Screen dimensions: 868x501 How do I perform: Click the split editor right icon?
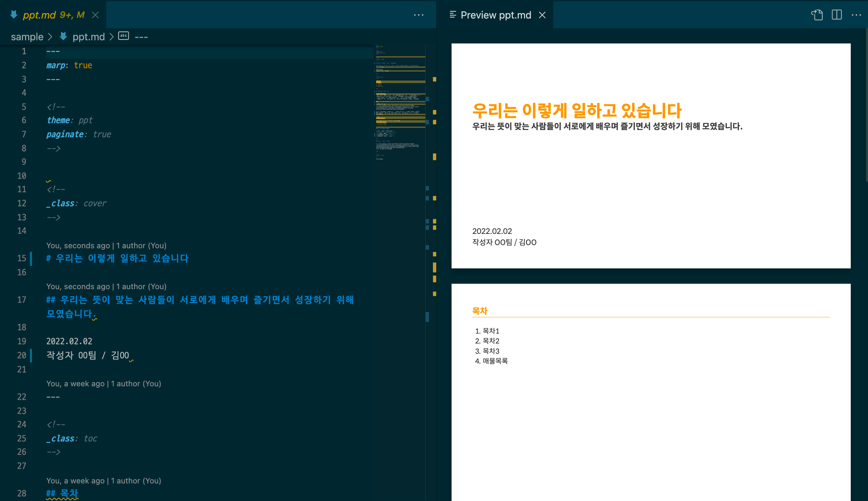point(836,15)
